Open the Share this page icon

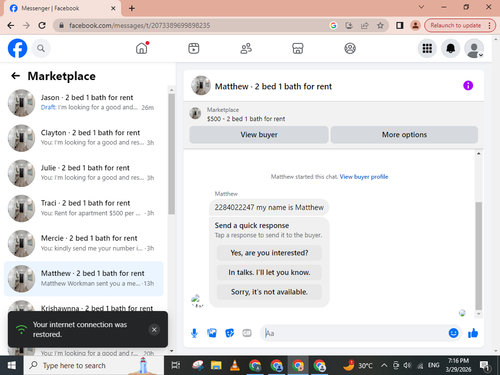click(x=364, y=25)
